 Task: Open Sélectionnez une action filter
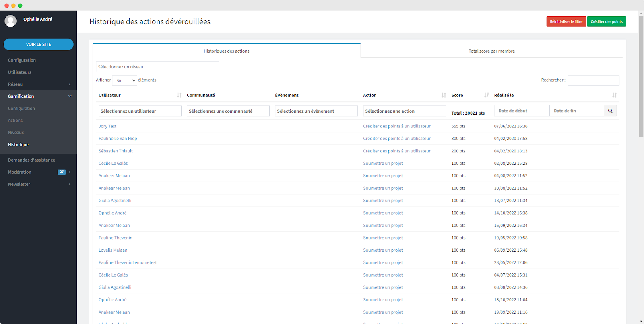click(x=404, y=111)
